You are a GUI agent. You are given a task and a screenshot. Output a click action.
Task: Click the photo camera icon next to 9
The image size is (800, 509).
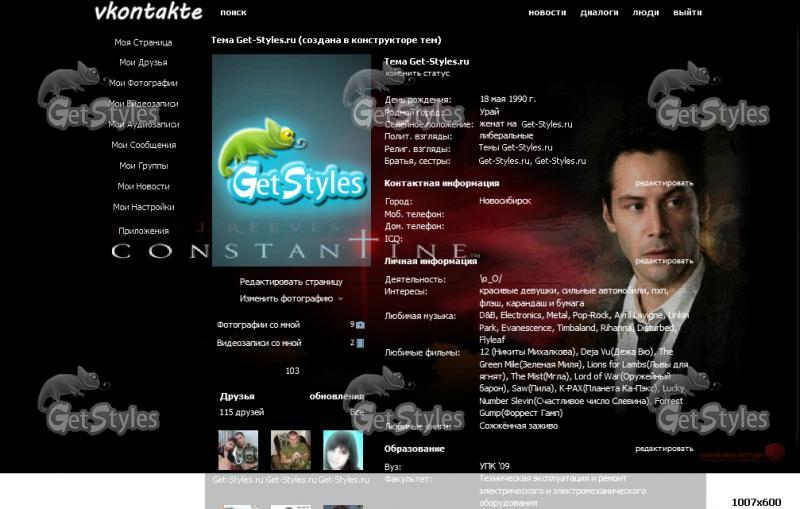click(360, 325)
